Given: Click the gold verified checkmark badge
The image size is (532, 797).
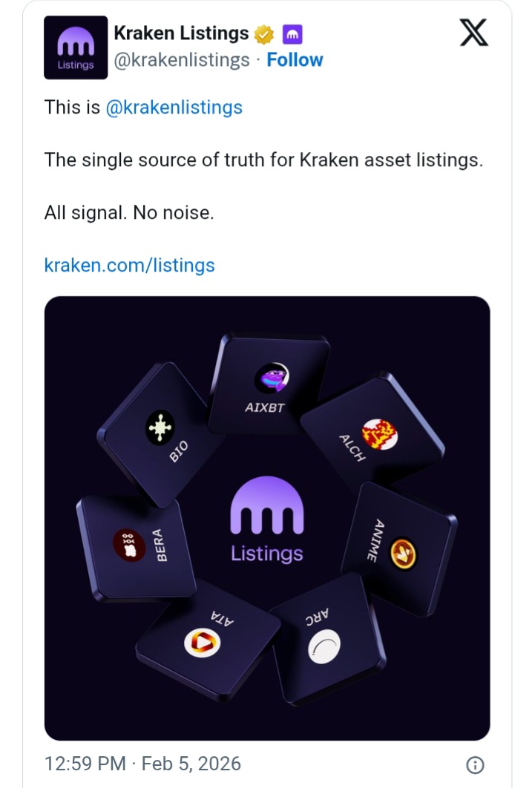Looking at the screenshot, I should (263, 33).
